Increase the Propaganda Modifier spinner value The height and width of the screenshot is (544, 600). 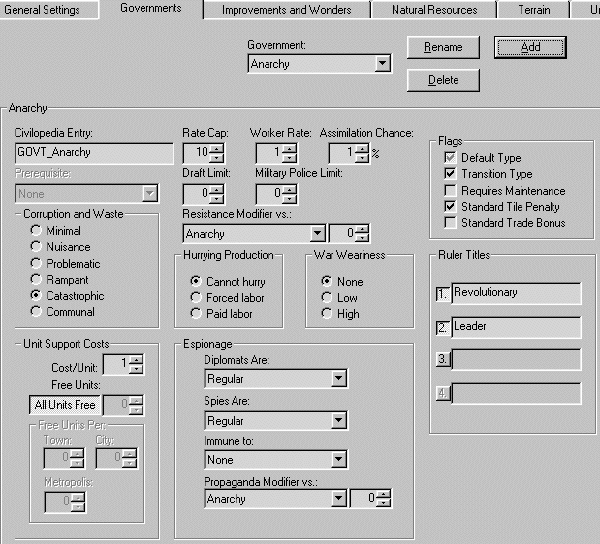pos(383,493)
